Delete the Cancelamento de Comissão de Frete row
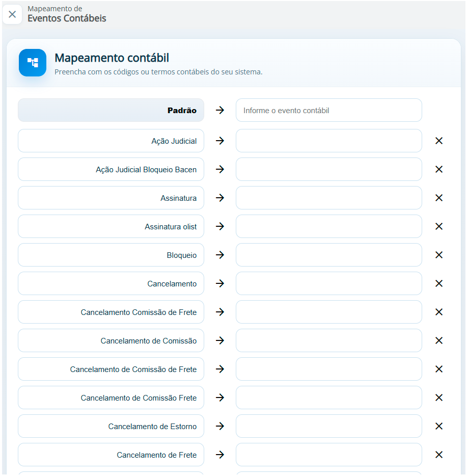 439,369
